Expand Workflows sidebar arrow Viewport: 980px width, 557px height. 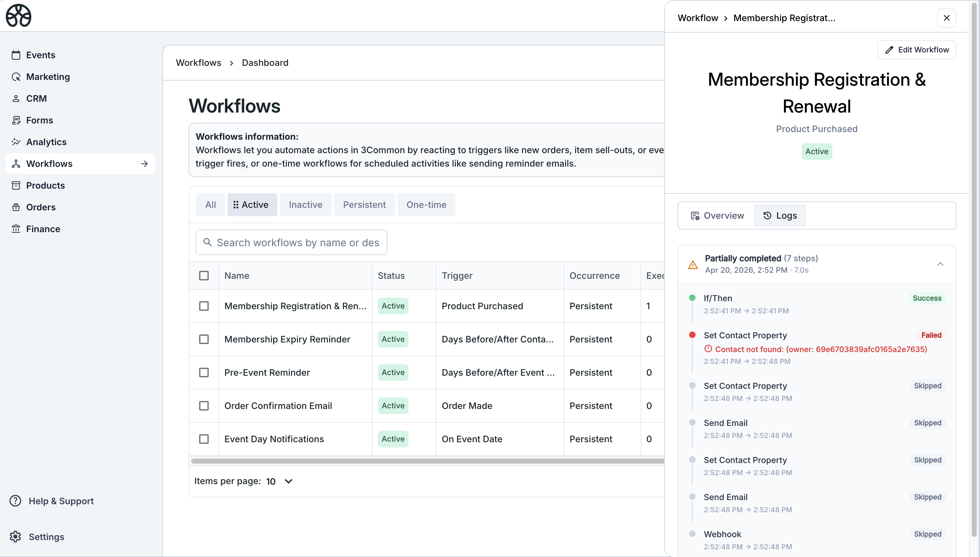[144, 164]
